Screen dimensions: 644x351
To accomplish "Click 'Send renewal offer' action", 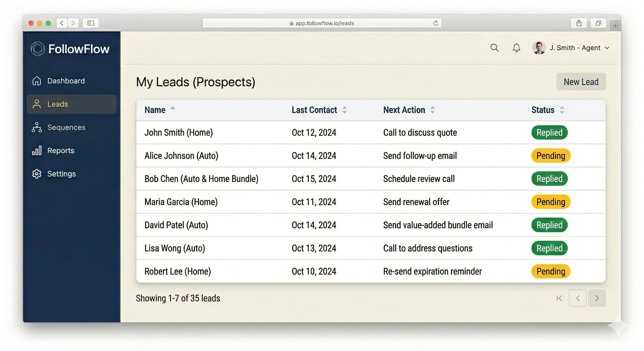I will pyautogui.click(x=416, y=202).
